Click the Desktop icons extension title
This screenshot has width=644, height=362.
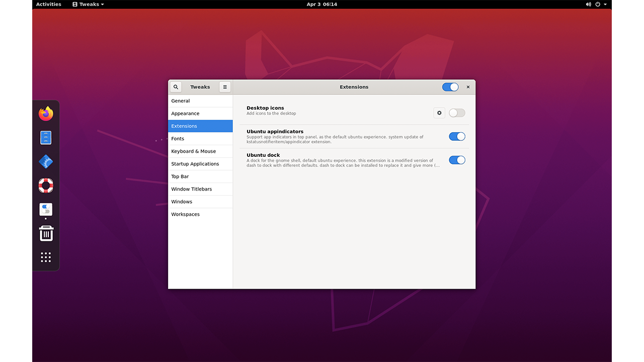coord(265,108)
